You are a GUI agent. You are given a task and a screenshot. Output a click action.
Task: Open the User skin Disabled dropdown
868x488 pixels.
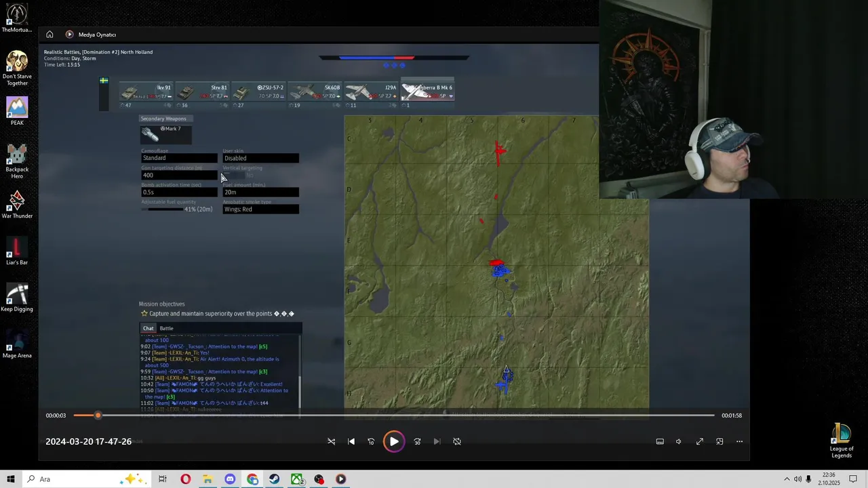260,158
